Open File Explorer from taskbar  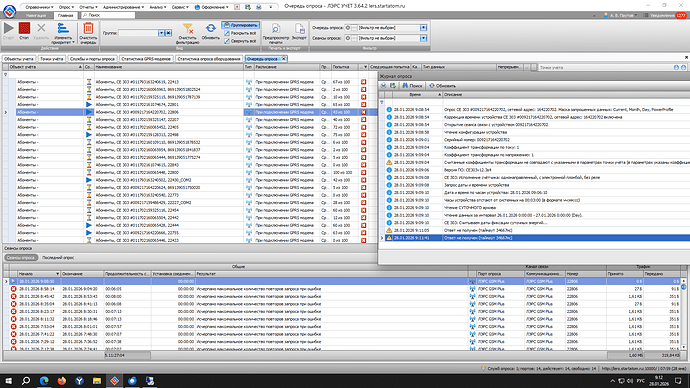coord(97,381)
